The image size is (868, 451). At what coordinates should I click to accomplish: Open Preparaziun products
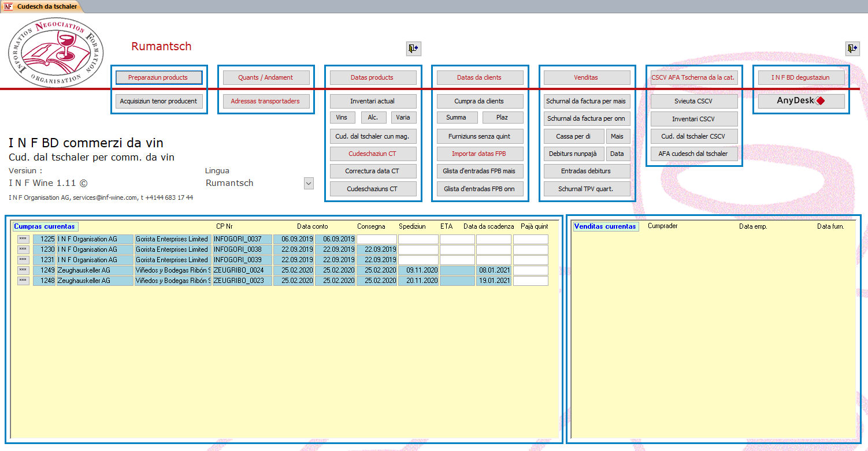tap(159, 77)
